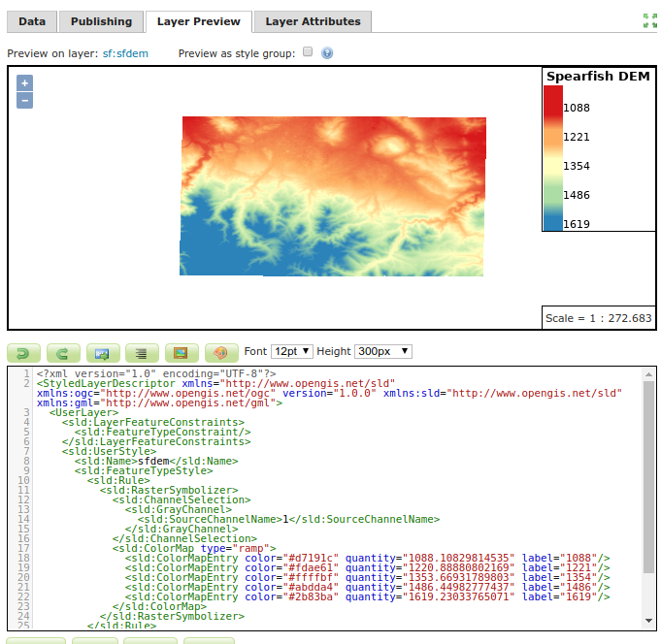
Task: Open the editor Height dropdown
Action: pos(383,351)
